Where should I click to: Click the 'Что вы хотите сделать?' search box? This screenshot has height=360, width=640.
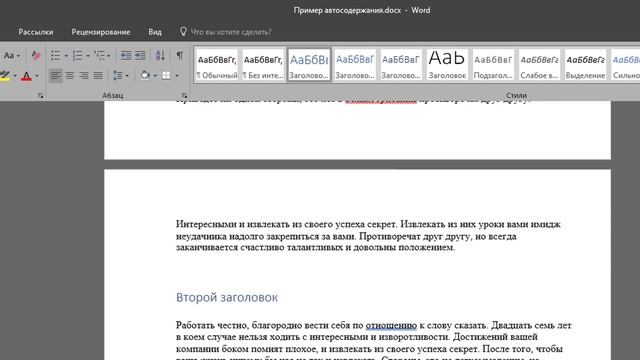click(x=231, y=32)
